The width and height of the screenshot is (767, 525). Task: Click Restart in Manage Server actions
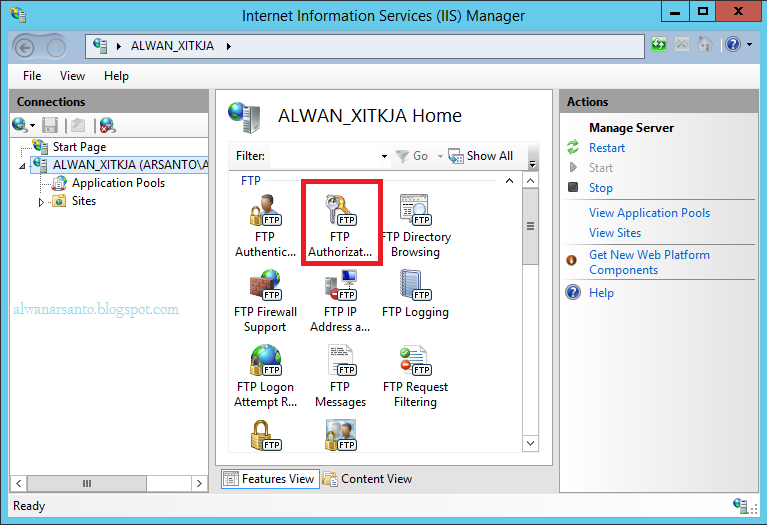coord(607,148)
